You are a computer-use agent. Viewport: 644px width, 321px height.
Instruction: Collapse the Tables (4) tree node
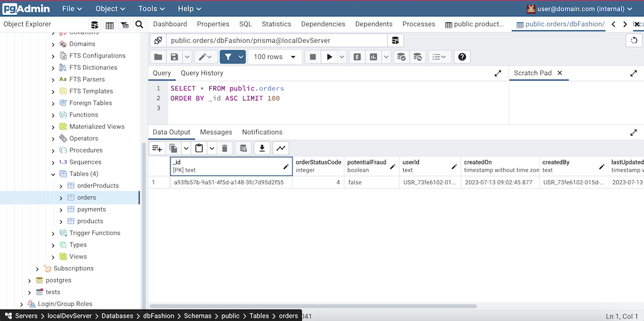53,174
